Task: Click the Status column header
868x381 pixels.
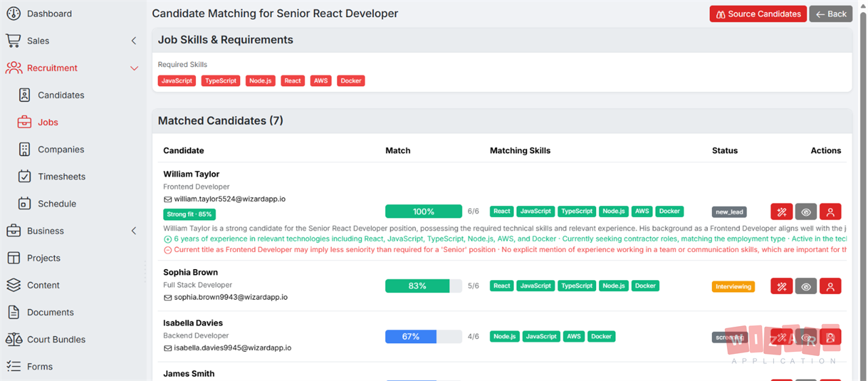Action: point(725,151)
